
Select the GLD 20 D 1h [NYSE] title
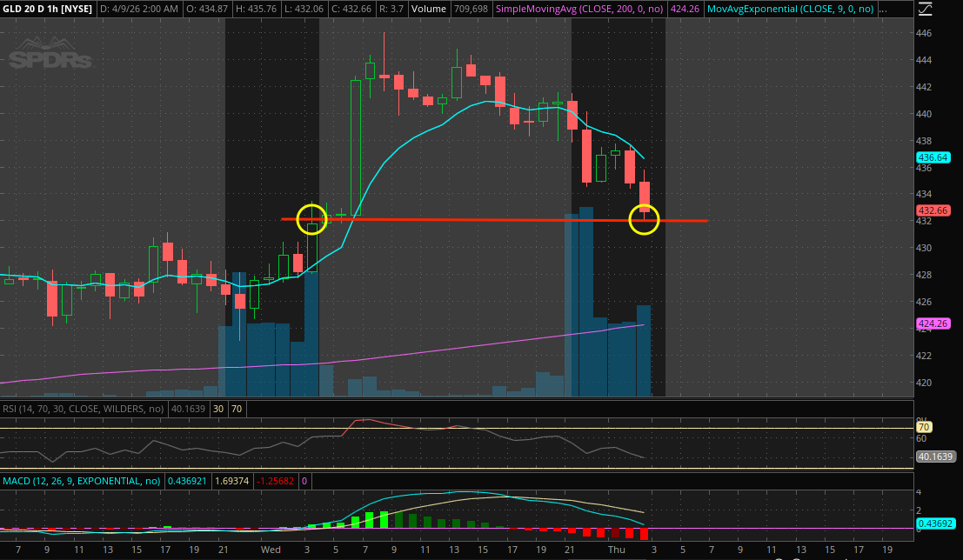47,9
